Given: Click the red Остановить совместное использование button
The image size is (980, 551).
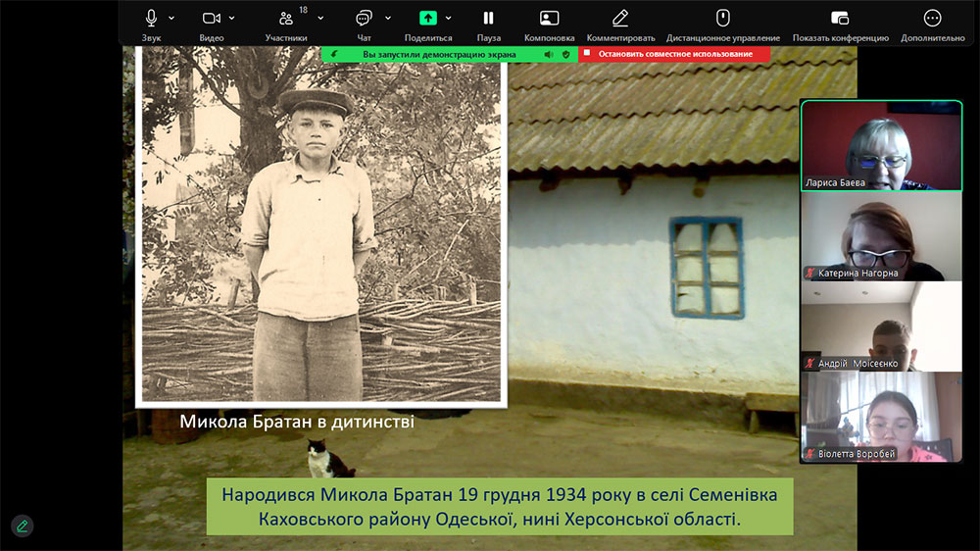Looking at the screenshot, I should (674, 54).
